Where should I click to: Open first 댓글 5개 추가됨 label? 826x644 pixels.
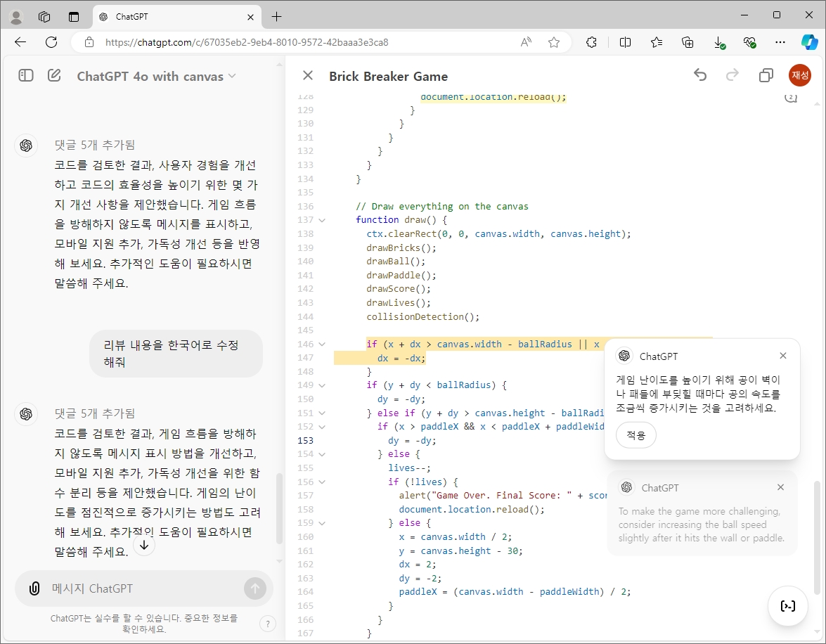(95, 145)
